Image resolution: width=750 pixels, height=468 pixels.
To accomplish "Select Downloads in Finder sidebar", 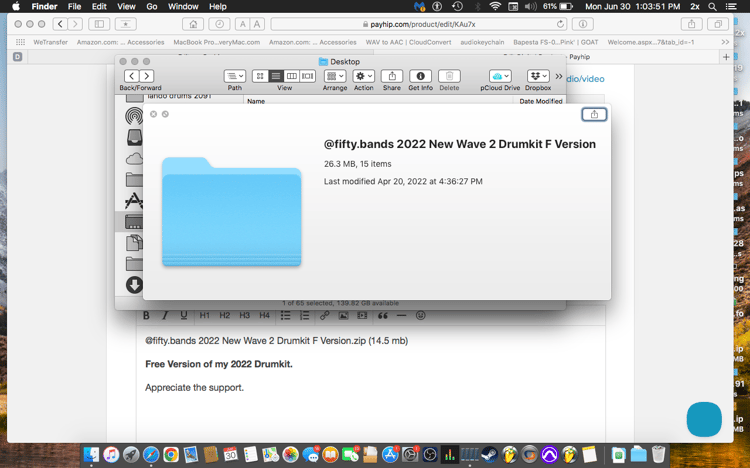I will [134, 285].
